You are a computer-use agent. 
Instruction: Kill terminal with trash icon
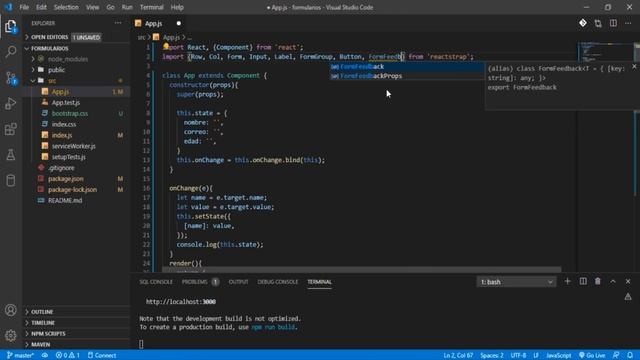[x=598, y=281]
